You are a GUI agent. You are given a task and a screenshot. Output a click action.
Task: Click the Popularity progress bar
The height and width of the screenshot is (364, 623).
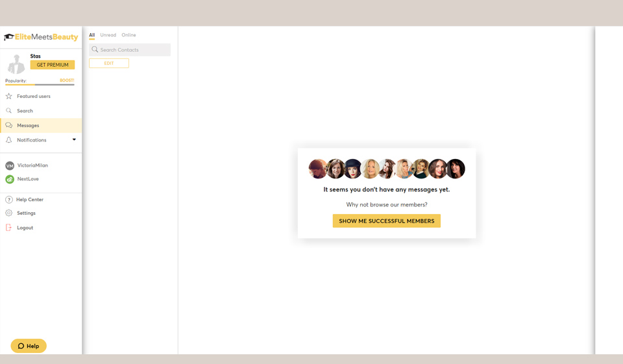pos(40,85)
